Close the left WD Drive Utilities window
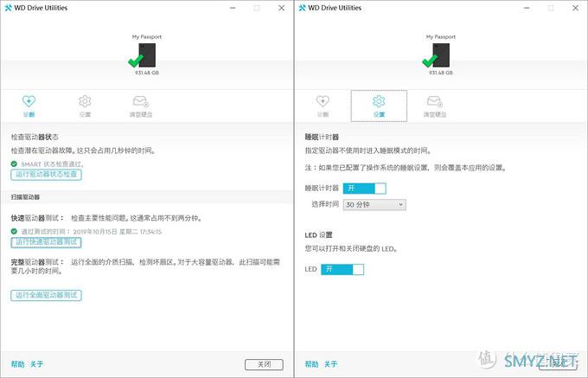This screenshot has height=378, width=588. [x=282, y=8]
